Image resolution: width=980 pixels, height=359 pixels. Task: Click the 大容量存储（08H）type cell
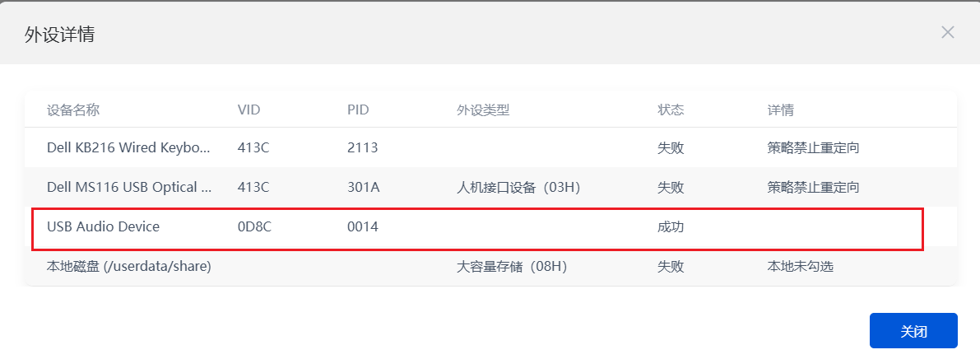pyautogui.click(x=512, y=266)
